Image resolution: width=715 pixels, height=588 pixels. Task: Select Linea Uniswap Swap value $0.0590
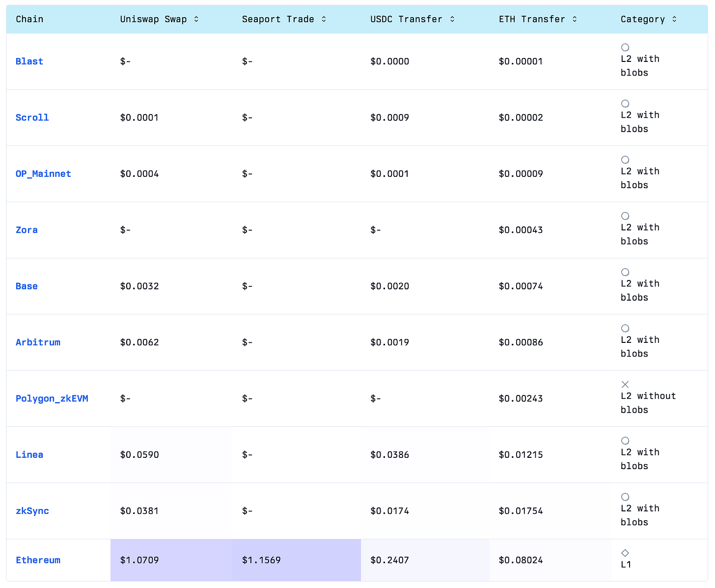[139, 455]
